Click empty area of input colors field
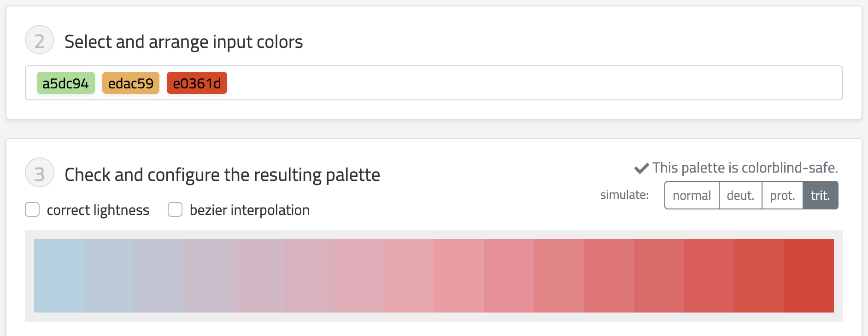This screenshot has width=868, height=336. [x=507, y=83]
